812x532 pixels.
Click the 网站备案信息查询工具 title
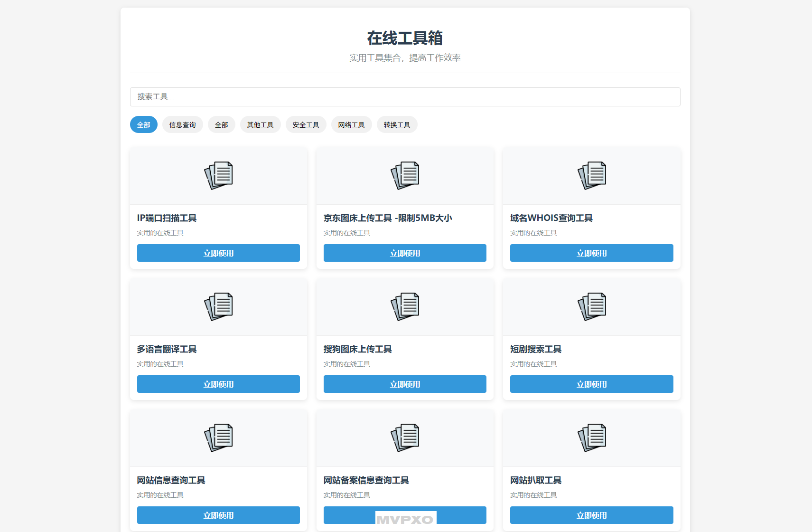(x=366, y=480)
